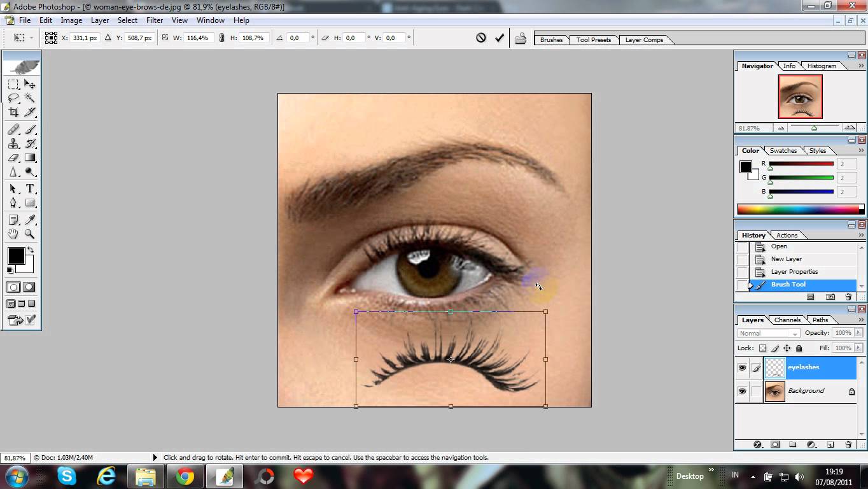868x489 pixels.
Task: Toggle reference point location grid
Action: (51, 38)
